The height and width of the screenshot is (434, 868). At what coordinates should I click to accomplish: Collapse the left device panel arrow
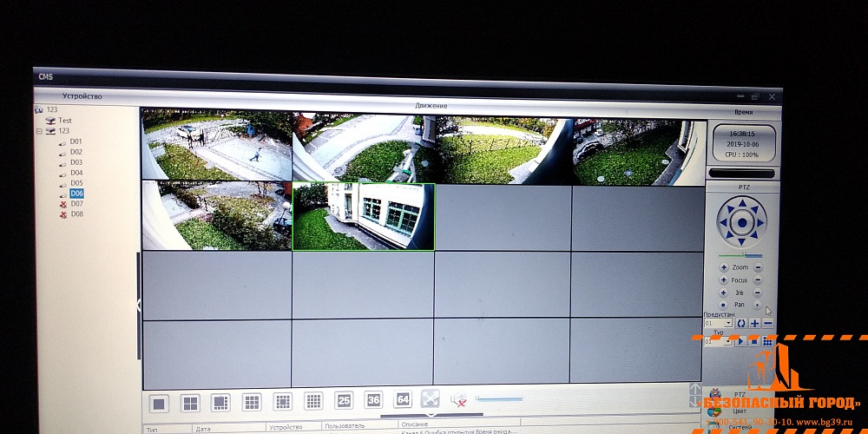pyautogui.click(x=138, y=305)
